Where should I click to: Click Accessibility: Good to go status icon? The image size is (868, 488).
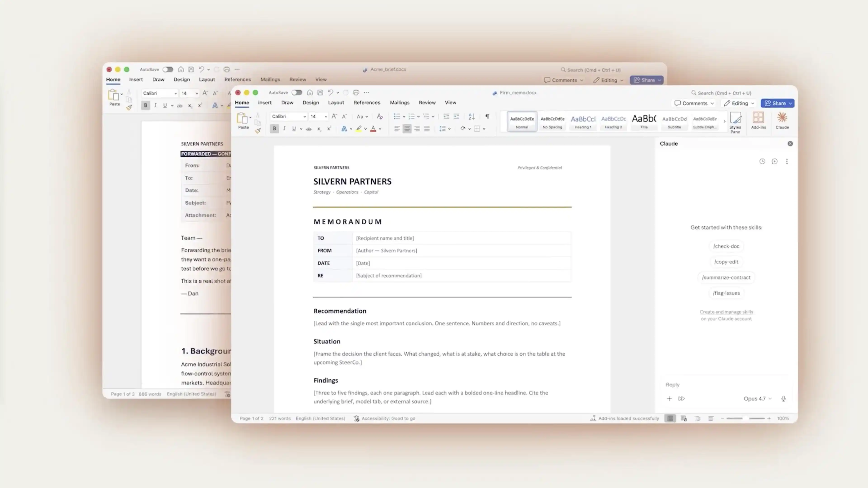356,418
